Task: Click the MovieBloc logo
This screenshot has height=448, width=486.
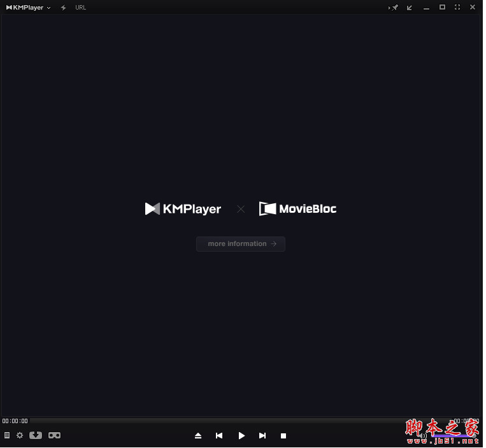Action: 297,209
